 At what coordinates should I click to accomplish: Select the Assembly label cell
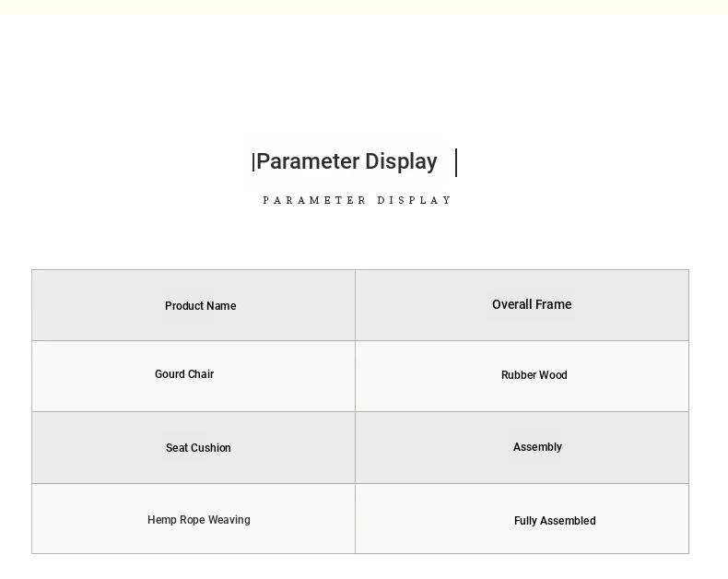tap(522, 447)
